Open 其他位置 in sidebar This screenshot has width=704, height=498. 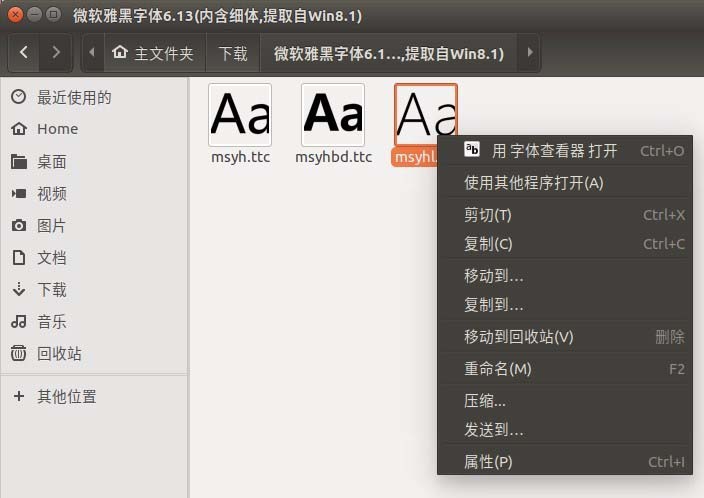[94, 396]
